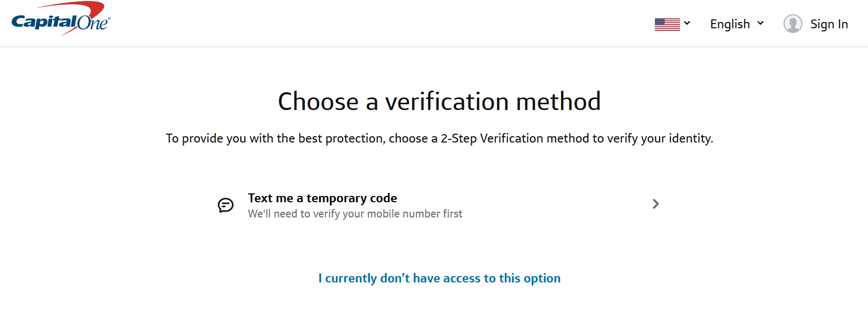868x317 pixels.
Task: Click the 2-Step Verification description text
Action: pyautogui.click(x=439, y=138)
